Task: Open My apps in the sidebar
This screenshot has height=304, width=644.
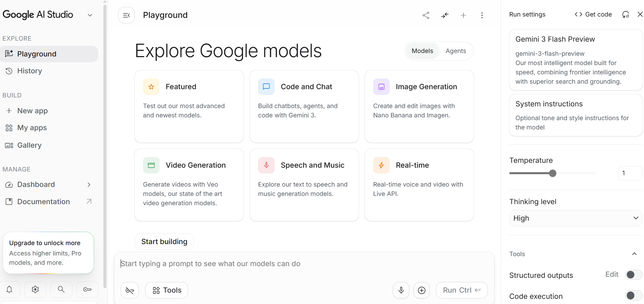Action: point(49,128)
